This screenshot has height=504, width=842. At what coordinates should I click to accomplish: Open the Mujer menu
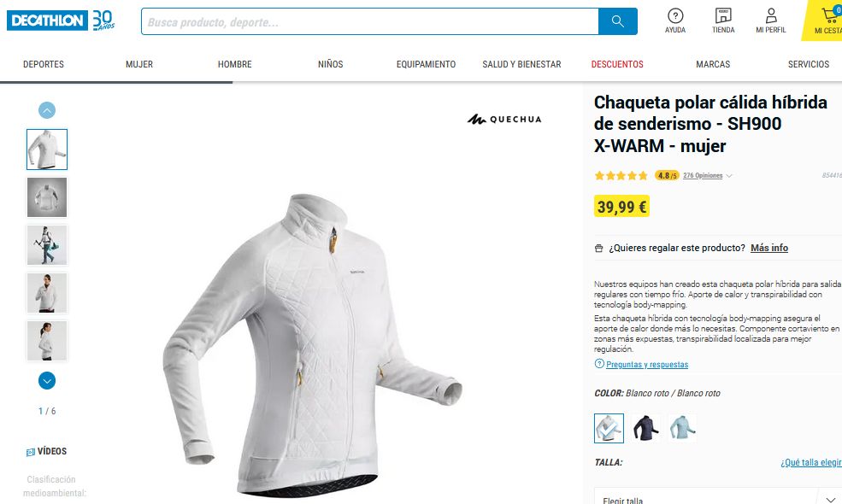pos(139,64)
